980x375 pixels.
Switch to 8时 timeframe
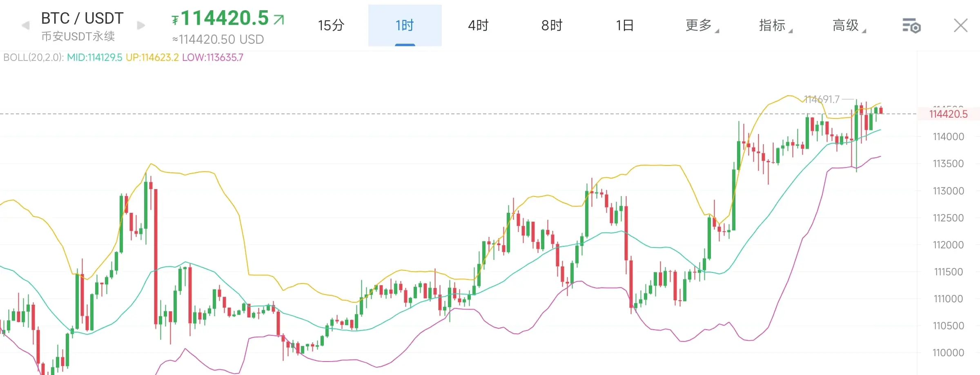(552, 25)
